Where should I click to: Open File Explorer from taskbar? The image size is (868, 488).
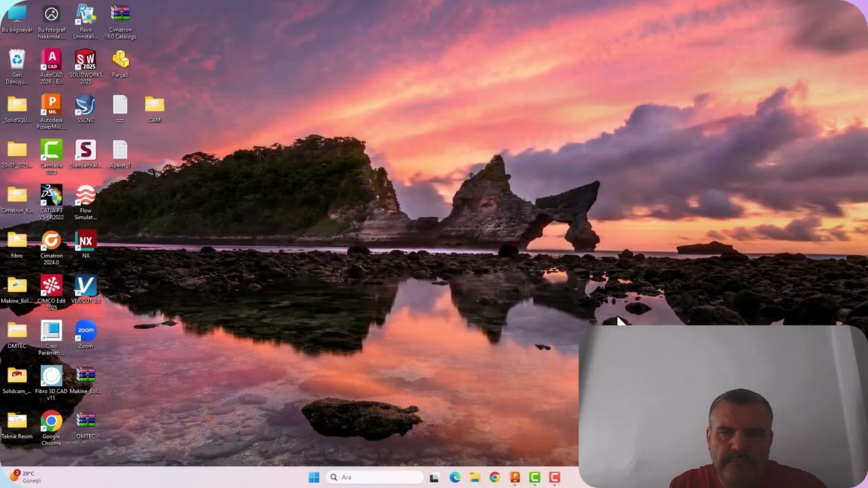[475, 477]
